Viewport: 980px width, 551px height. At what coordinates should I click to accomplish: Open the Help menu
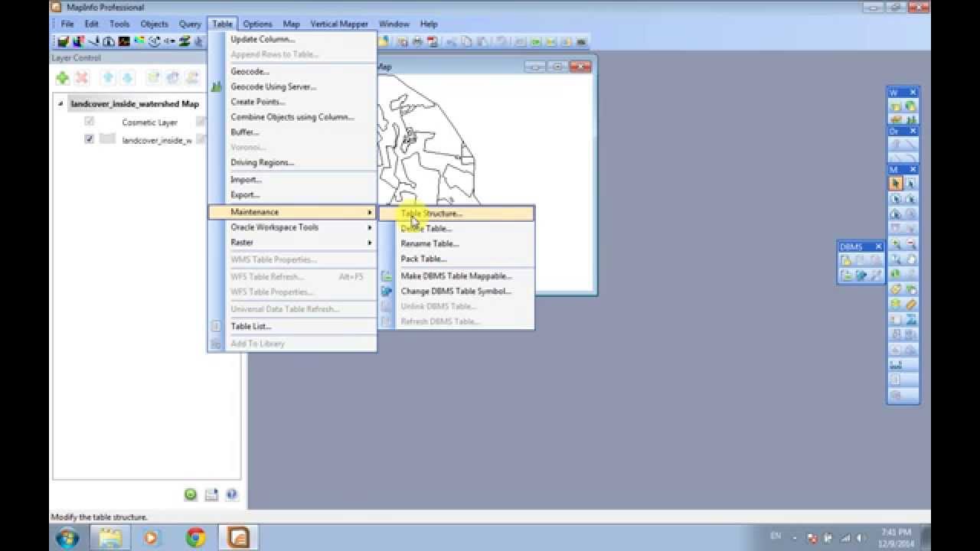click(x=429, y=24)
